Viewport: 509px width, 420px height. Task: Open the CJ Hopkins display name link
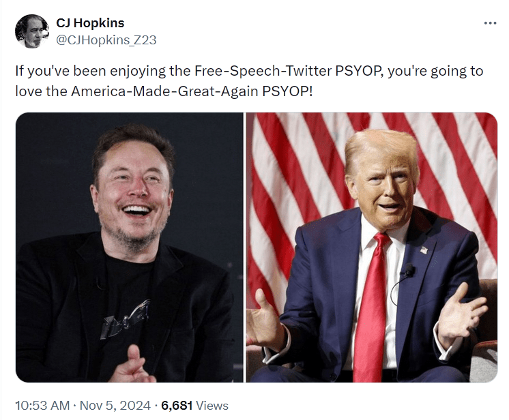(90, 23)
